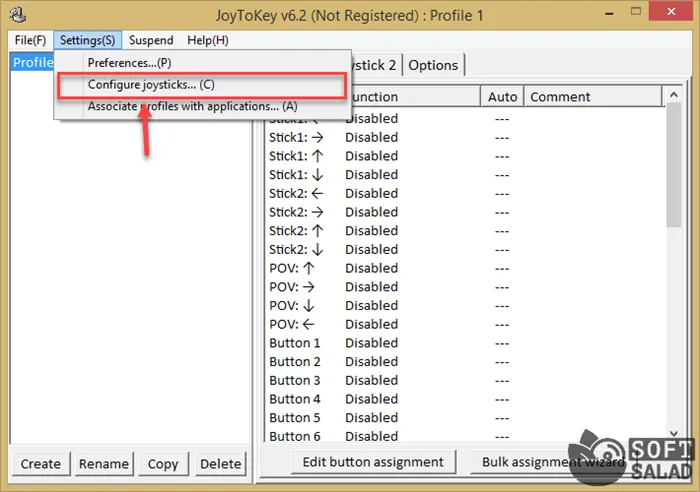Select the Button 4 row
This screenshot has width=700, height=492.
point(464,400)
